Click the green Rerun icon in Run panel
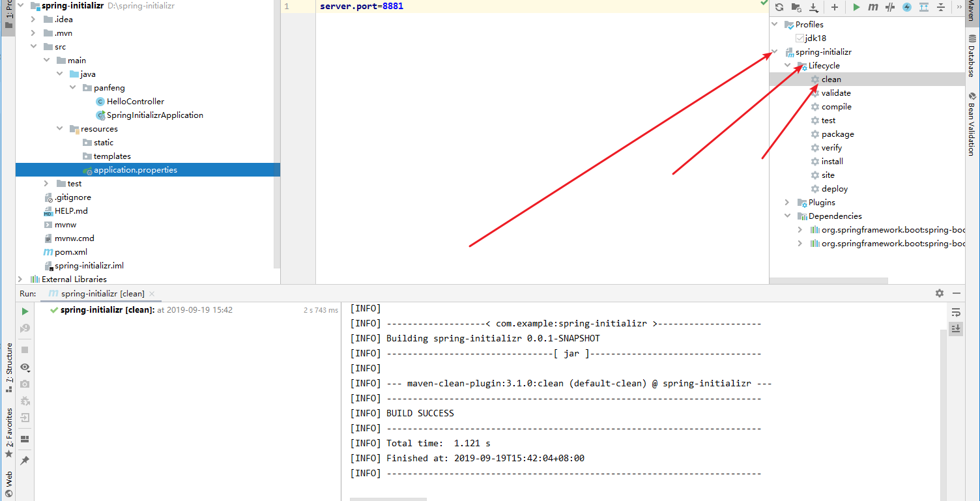 tap(25, 311)
